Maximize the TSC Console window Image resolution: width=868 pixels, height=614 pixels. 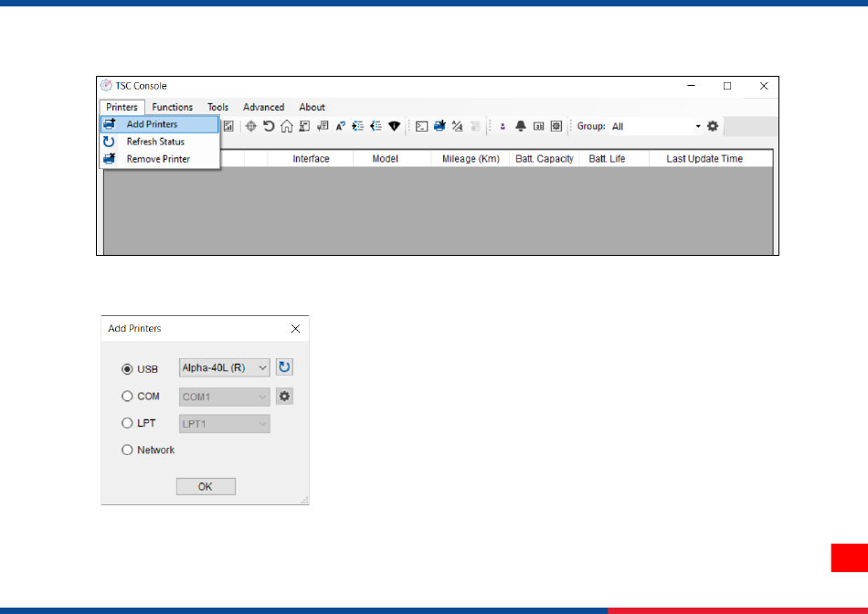coord(727,86)
